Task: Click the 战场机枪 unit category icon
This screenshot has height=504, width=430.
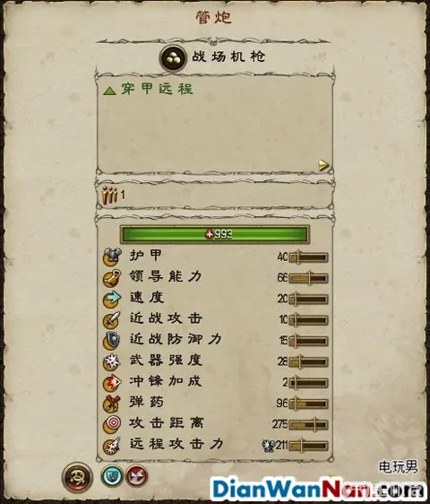Action: coord(174,58)
